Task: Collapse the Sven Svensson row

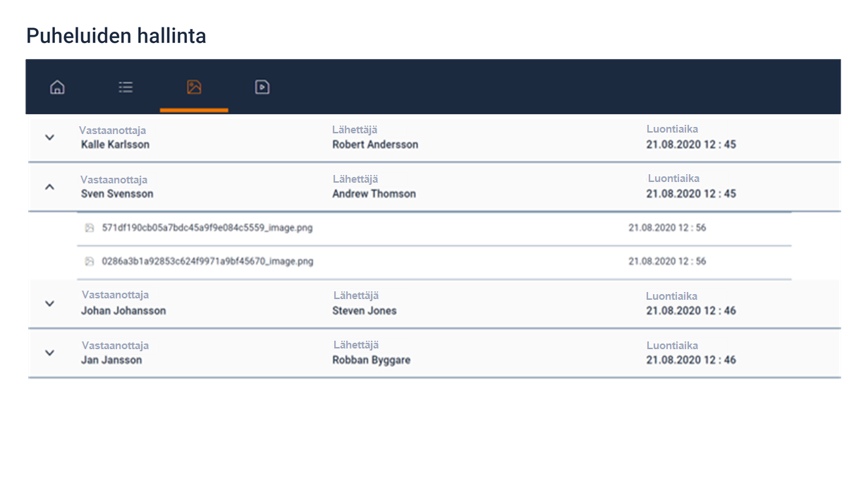Action: point(49,187)
